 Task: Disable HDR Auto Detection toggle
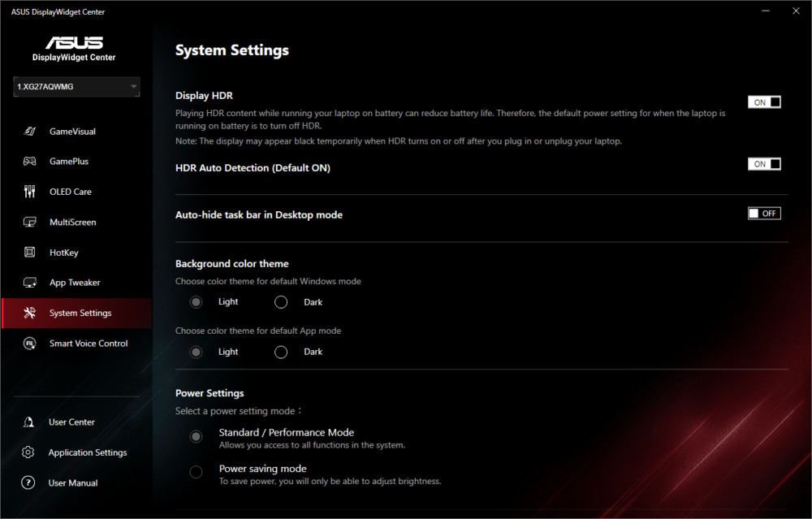click(x=763, y=164)
